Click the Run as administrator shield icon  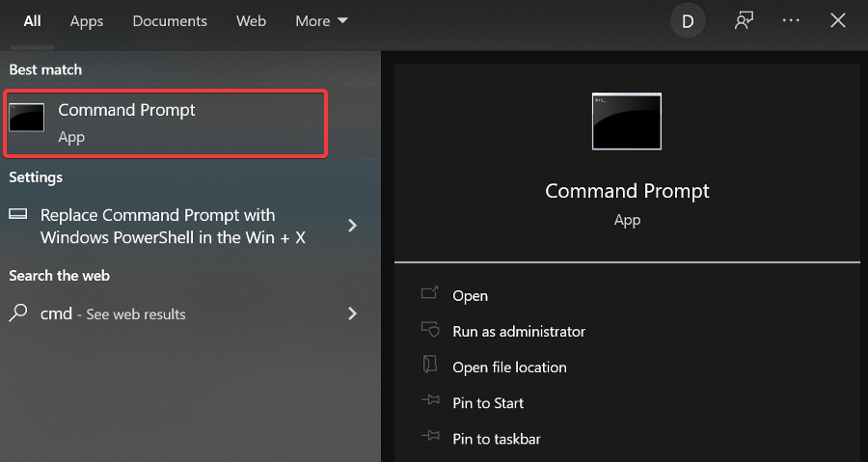(430, 331)
